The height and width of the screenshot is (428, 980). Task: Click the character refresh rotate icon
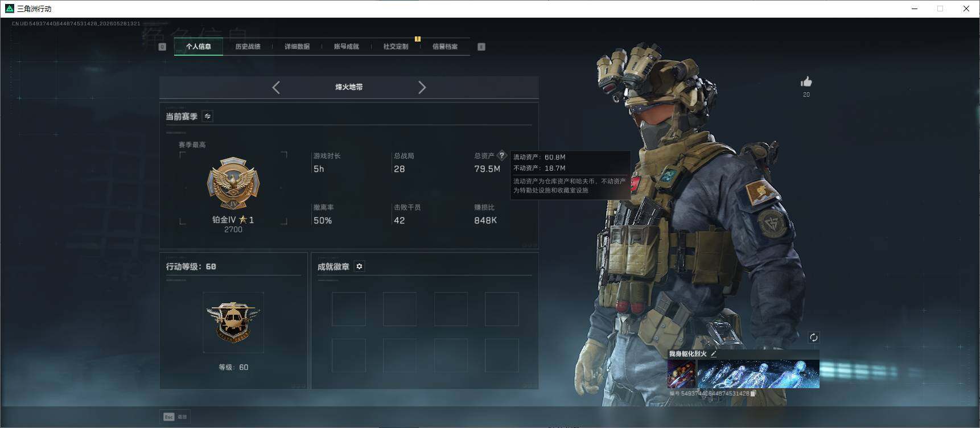coord(814,338)
